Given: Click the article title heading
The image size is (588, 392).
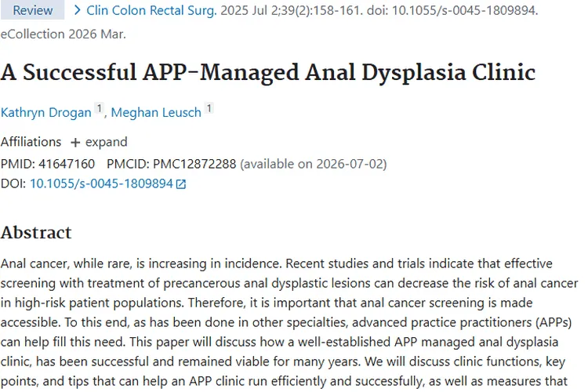Looking at the screenshot, I should click(x=267, y=72).
